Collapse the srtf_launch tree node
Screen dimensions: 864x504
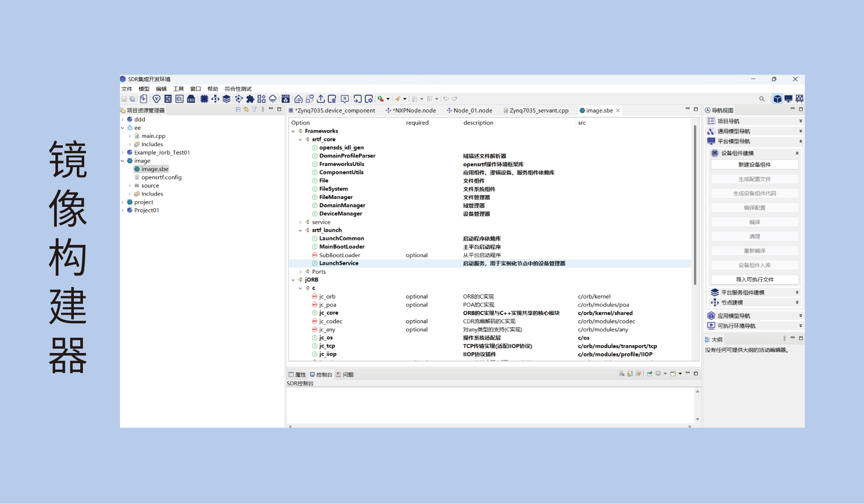pyautogui.click(x=300, y=230)
